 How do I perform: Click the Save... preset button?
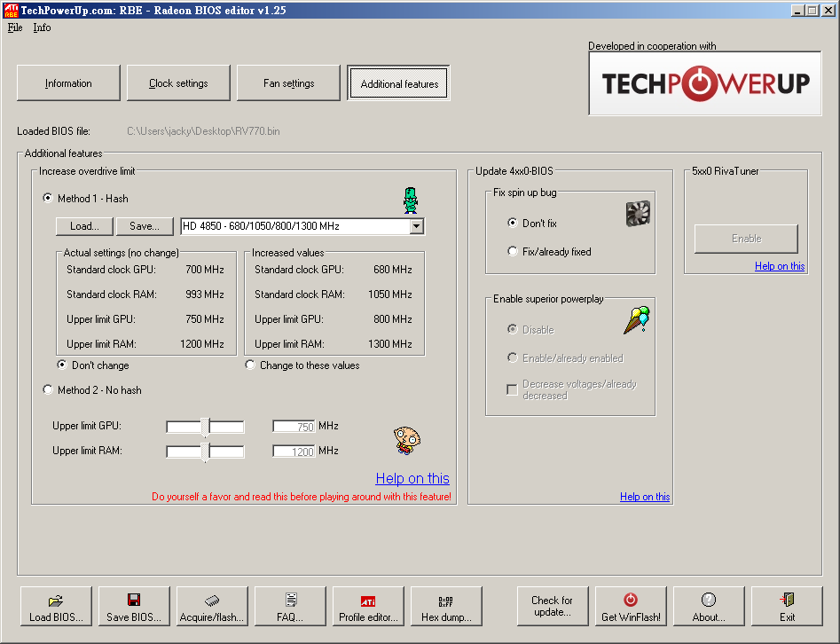tap(145, 226)
